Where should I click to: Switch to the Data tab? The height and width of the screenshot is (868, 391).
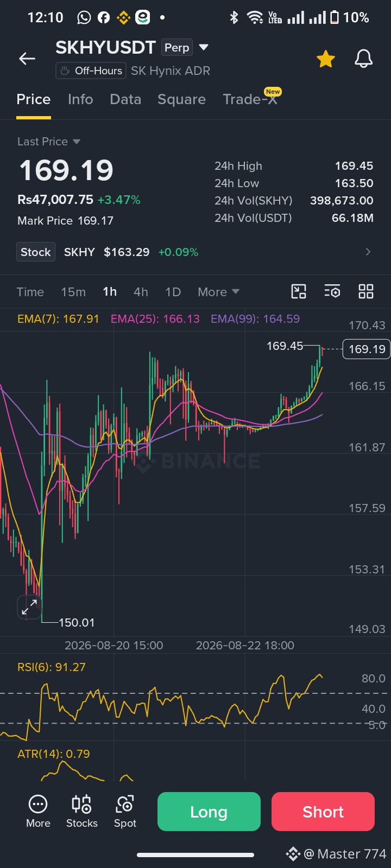click(x=125, y=99)
